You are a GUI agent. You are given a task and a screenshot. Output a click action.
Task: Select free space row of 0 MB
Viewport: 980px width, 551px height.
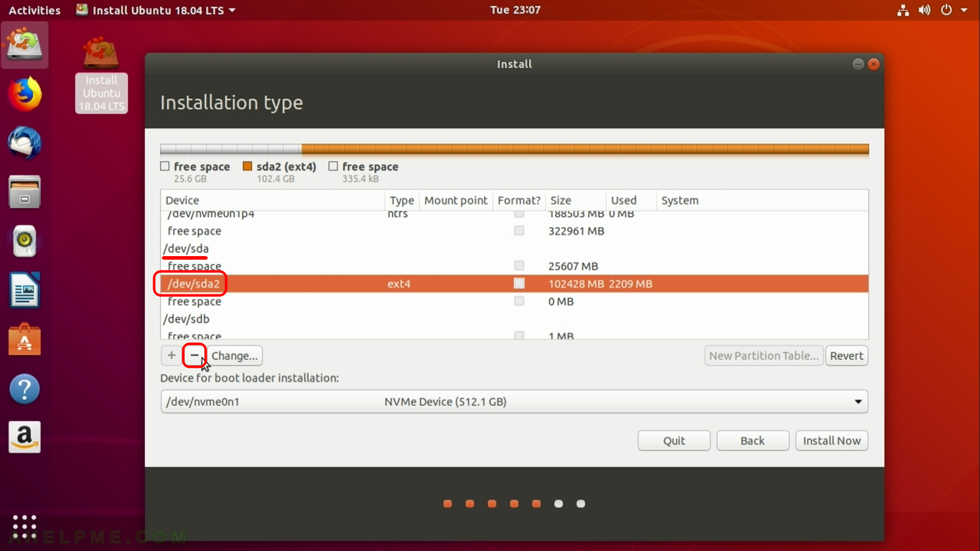[514, 301]
